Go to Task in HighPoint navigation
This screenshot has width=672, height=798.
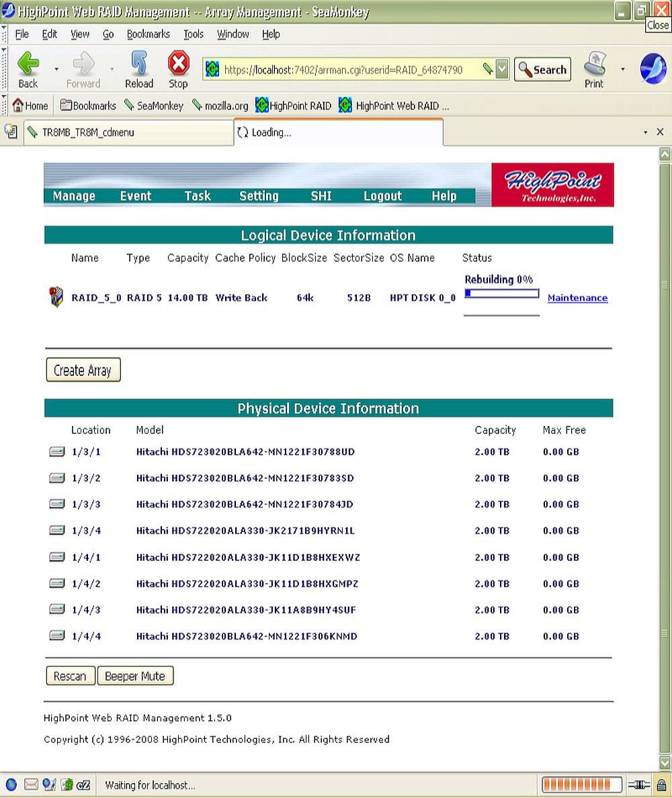(198, 196)
